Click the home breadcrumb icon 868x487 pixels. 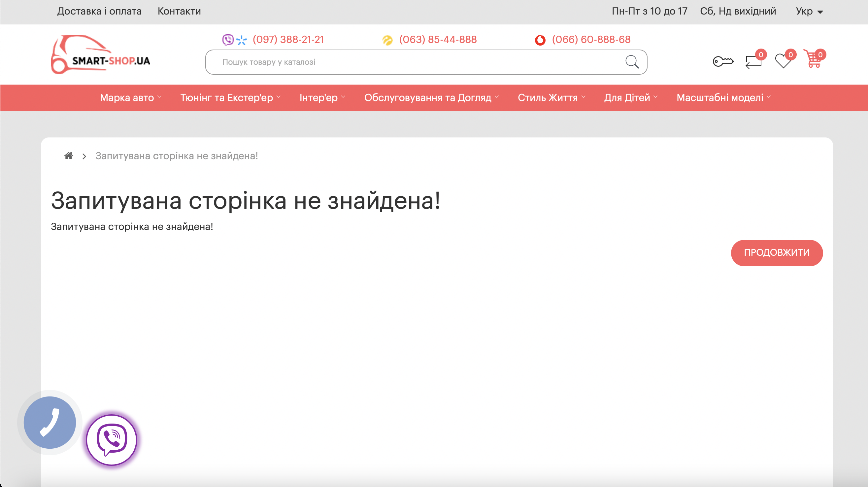pos(68,156)
